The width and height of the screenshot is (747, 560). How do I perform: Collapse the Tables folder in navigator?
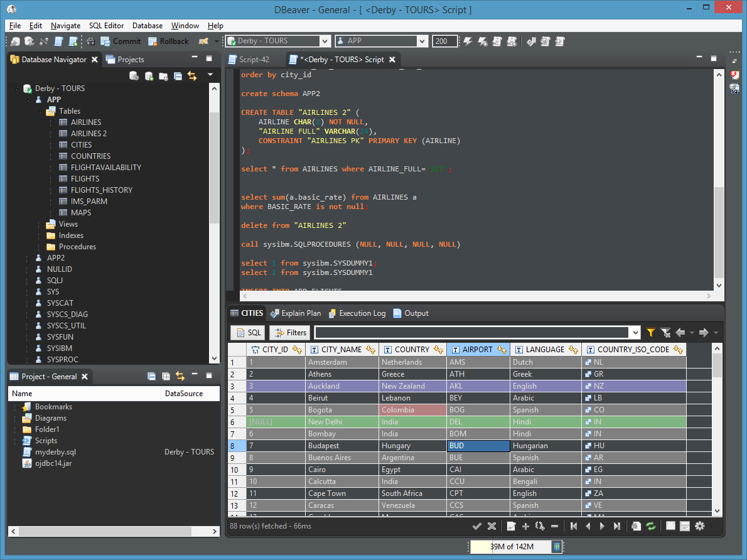39,111
